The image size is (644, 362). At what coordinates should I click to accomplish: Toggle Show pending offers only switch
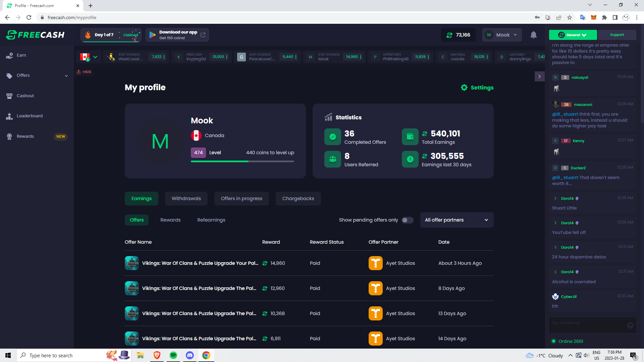pos(407,220)
